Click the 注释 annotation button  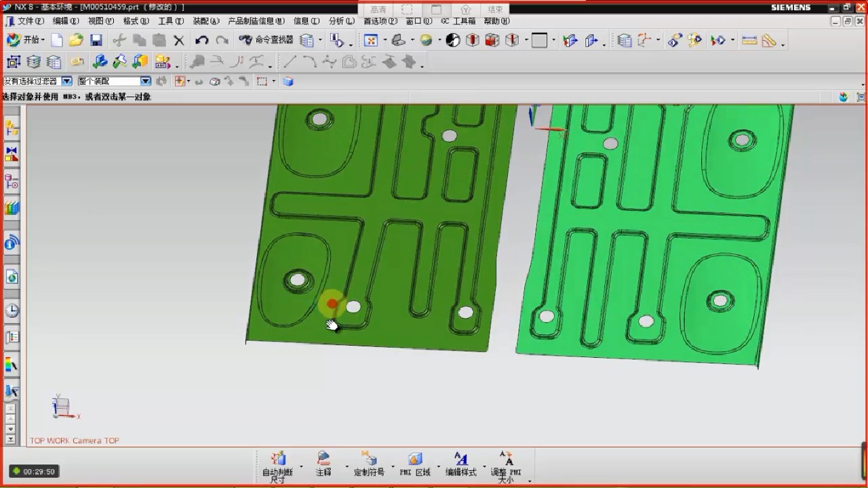tap(323, 464)
